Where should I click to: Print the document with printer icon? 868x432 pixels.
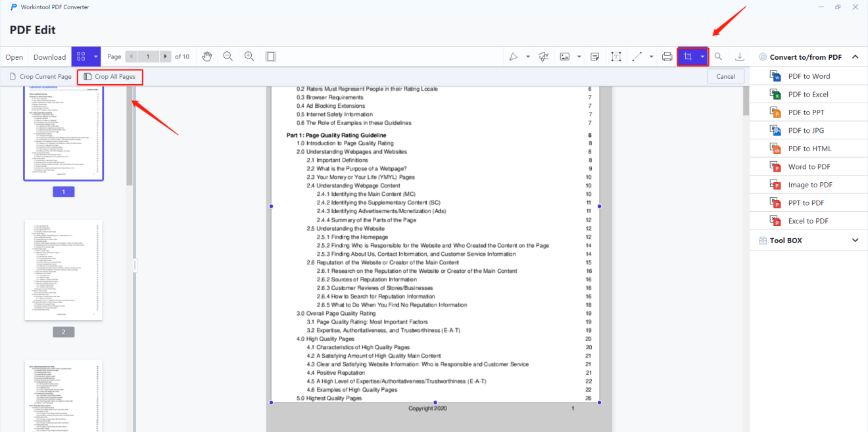tap(667, 57)
